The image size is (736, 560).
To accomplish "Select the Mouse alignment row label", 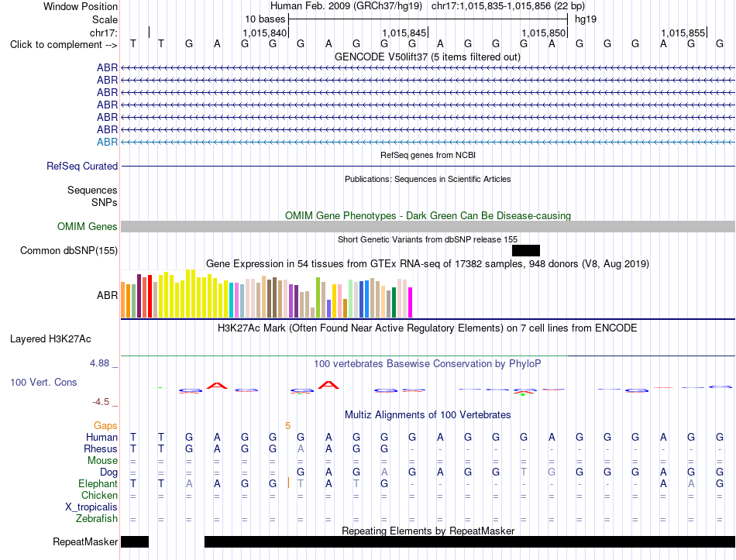I will click(102, 461).
